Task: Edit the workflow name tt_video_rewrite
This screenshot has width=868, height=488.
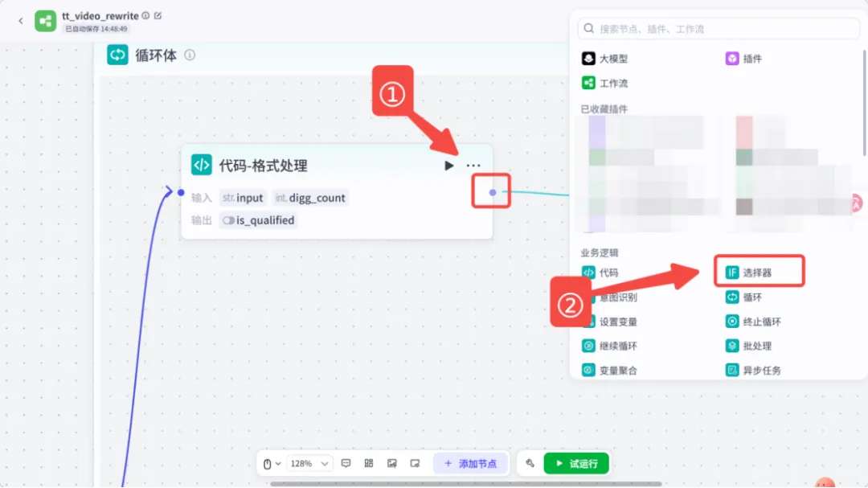Action: pyautogui.click(x=158, y=16)
